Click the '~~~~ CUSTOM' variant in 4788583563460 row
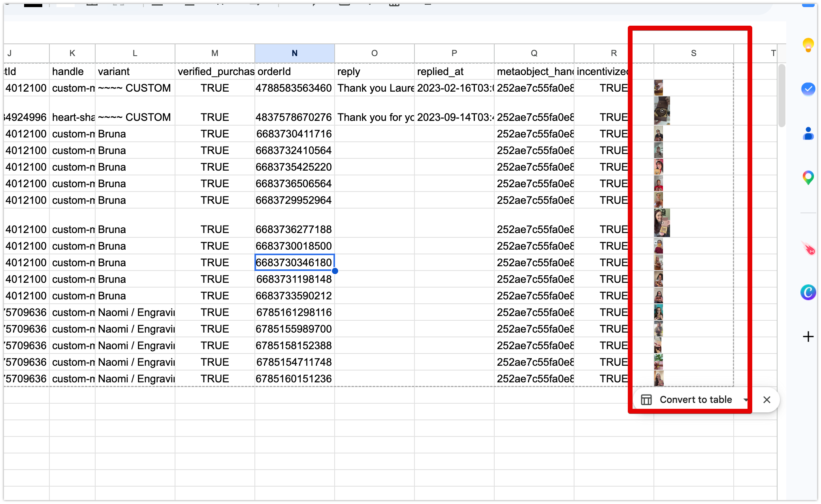Image resolution: width=821 pixels, height=504 pixels. pos(135,88)
